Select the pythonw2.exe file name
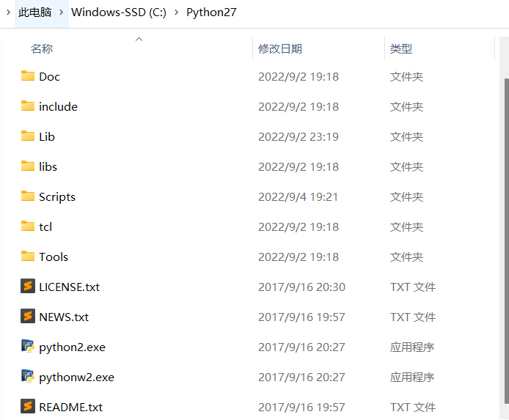Viewport: 509px width, 420px height. (x=76, y=377)
